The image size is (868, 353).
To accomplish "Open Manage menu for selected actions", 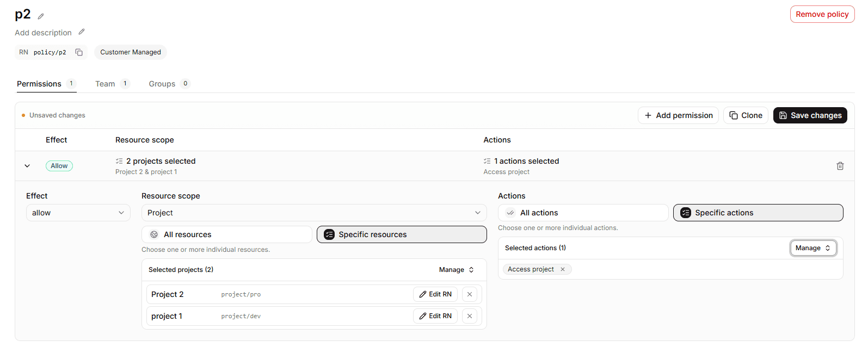I will tap(813, 248).
